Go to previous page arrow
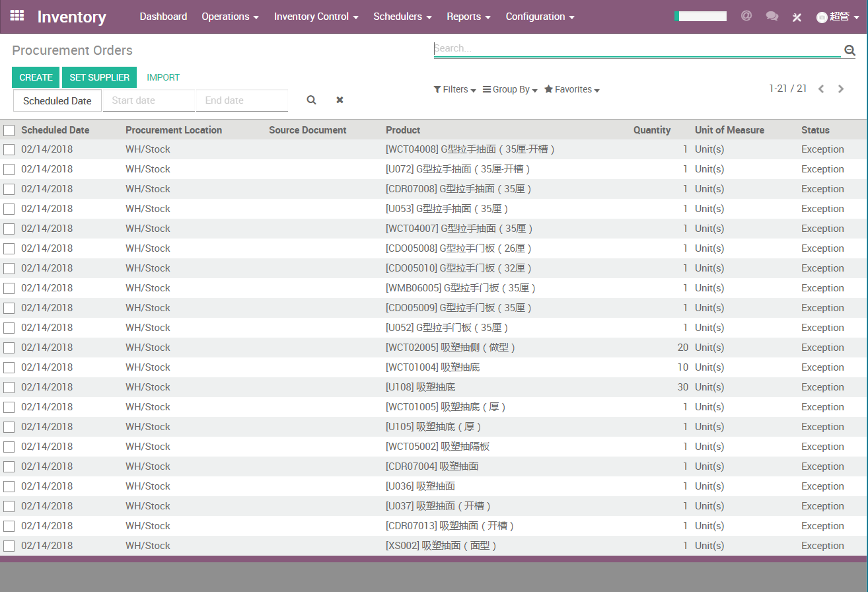The width and height of the screenshot is (868, 592). click(821, 89)
